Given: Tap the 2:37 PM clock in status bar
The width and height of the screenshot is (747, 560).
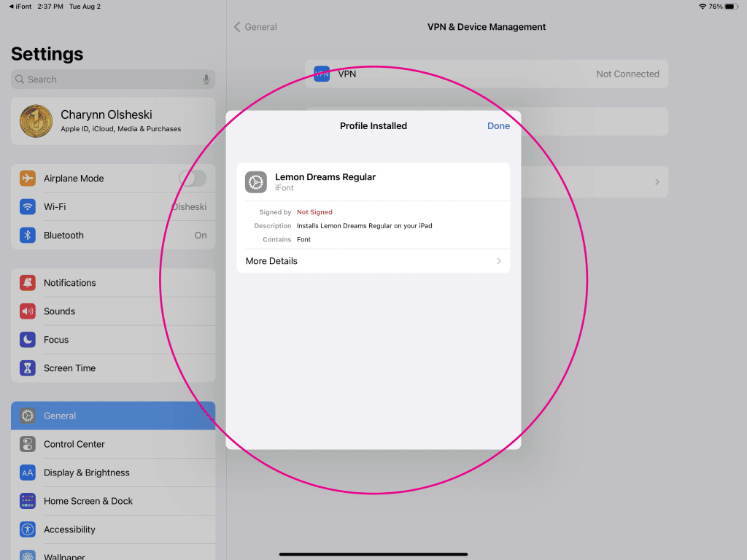Looking at the screenshot, I should (50, 6).
